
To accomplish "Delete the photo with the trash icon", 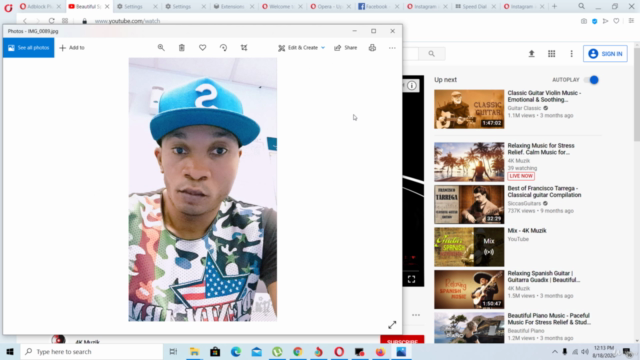I will click(x=182, y=48).
